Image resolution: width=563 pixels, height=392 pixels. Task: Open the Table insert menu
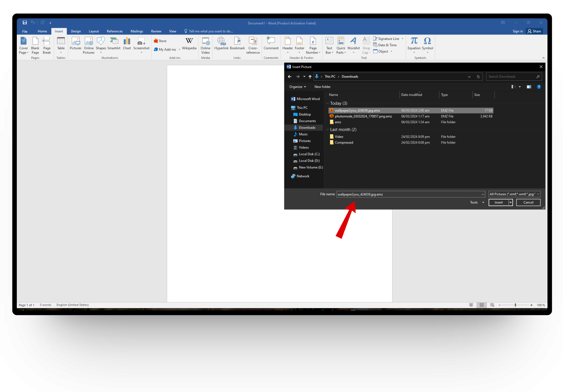point(61,45)
